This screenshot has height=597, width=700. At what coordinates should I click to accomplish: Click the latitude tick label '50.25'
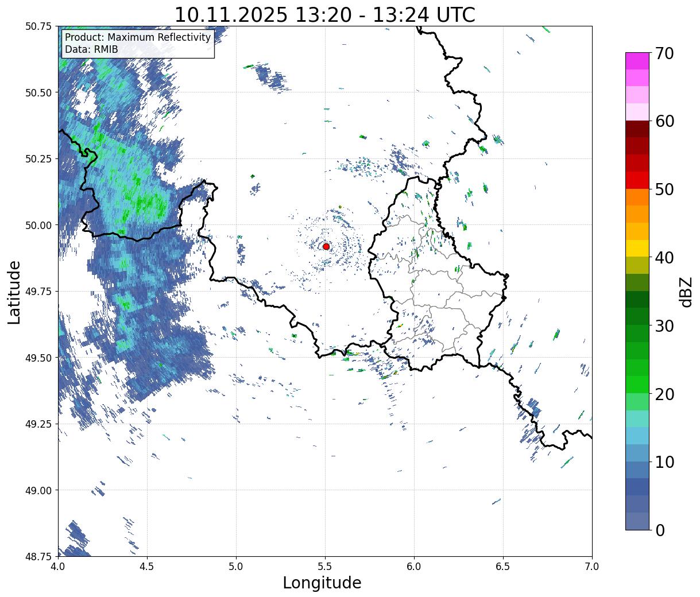click(x=38, y=159)
